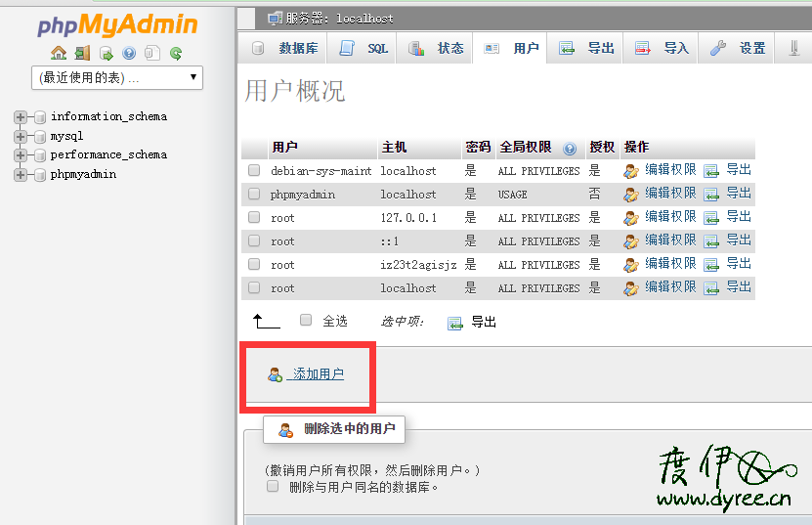Click export icon next to selected items
This screenshot has width=812, height=525.
455,324
